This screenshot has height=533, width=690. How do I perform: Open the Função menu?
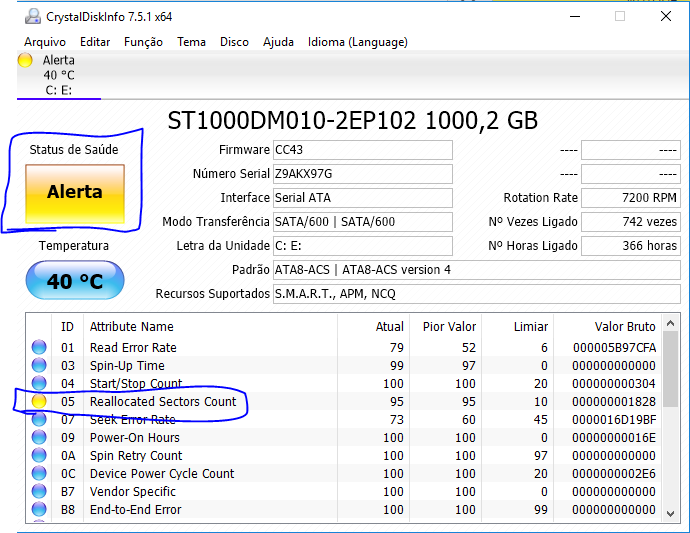(x=143, y=42)
